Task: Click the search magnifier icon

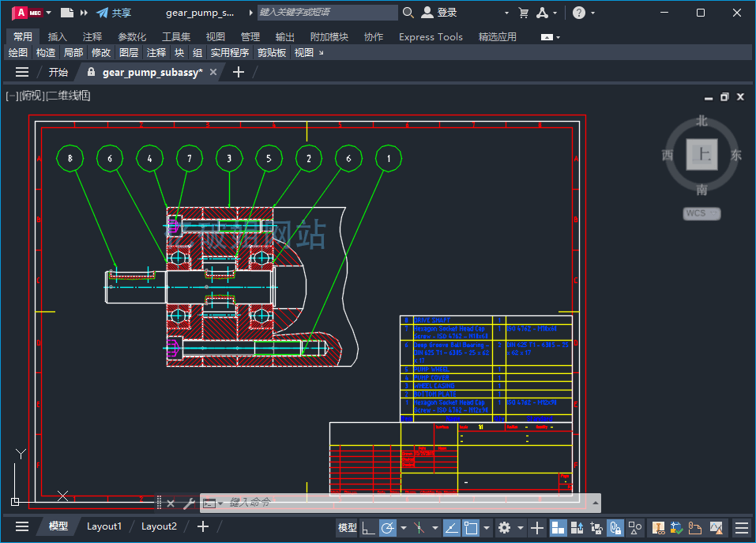Action: coord(408,13)
